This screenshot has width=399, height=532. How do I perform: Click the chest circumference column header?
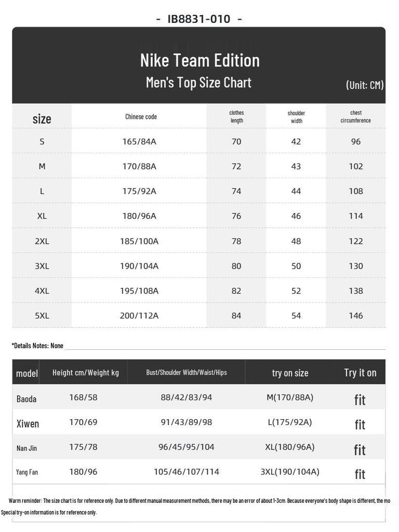356,116
